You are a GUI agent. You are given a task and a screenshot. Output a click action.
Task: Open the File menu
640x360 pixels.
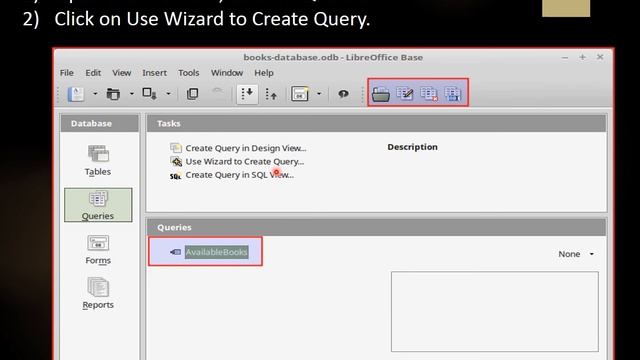point(67,73)
